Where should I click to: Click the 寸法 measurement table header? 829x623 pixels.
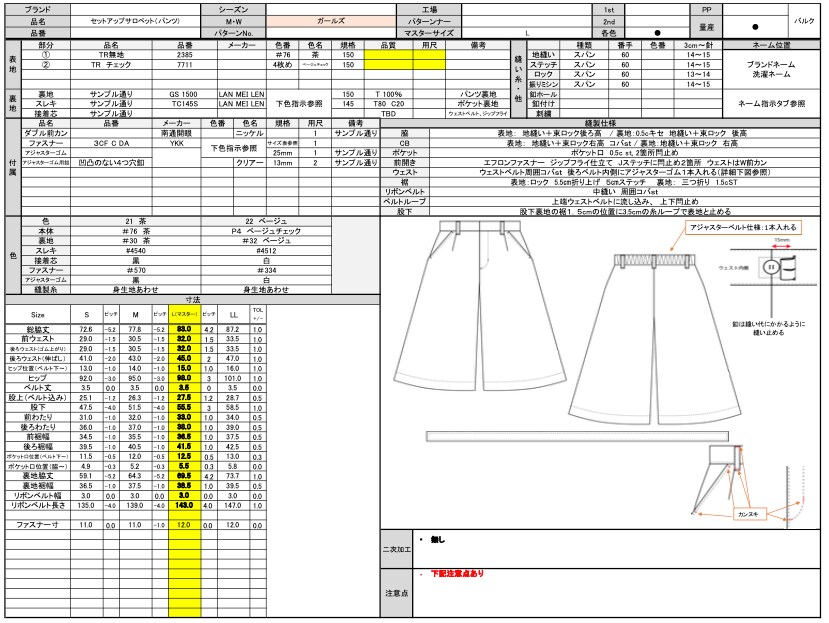tap(192, 300)
